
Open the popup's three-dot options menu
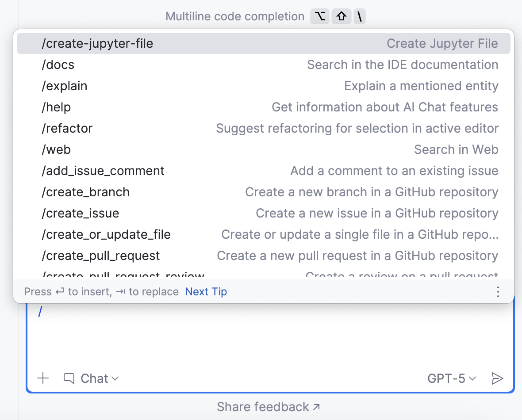pyautogui.click(x=498, y=292)
